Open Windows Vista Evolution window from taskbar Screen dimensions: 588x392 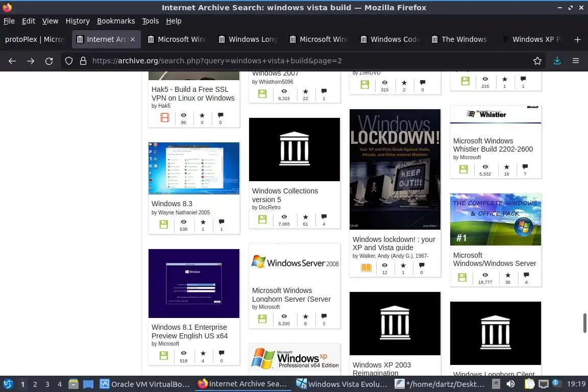[x=341, y=384]
